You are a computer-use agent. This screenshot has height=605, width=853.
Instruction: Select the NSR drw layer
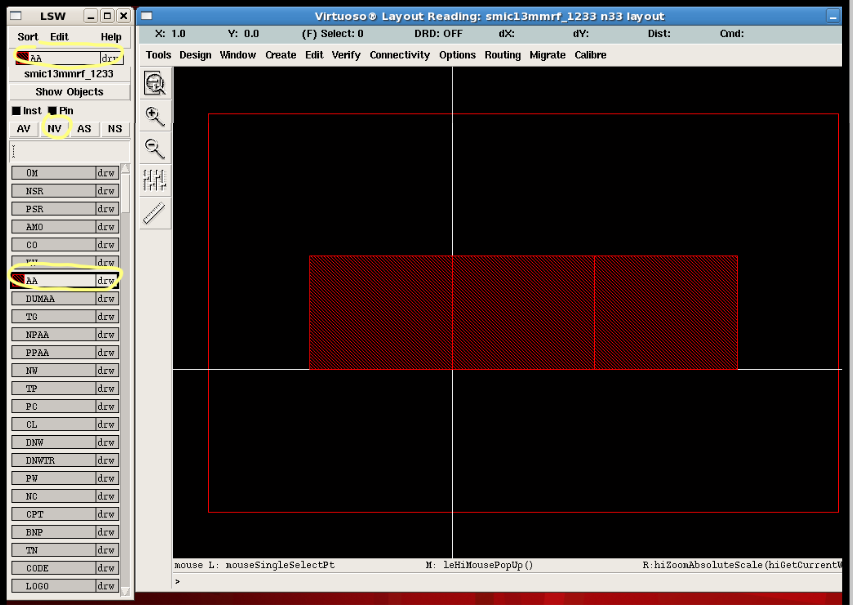coord(65,191)
